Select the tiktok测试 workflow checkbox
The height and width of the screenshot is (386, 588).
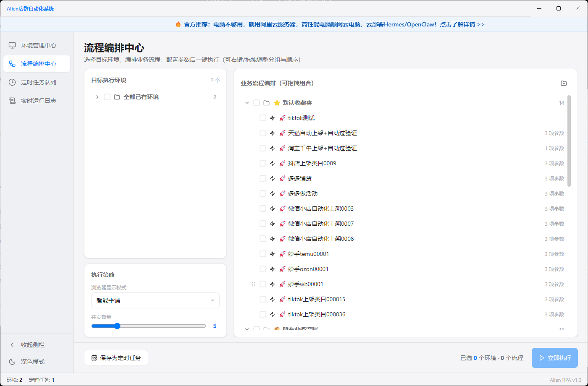tap(263, 118)
